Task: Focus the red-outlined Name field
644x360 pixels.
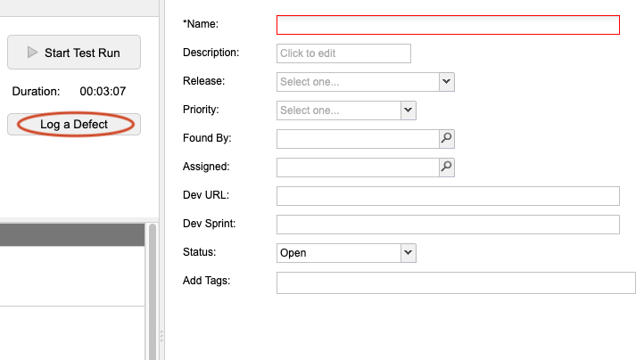Action: [448, 25]
